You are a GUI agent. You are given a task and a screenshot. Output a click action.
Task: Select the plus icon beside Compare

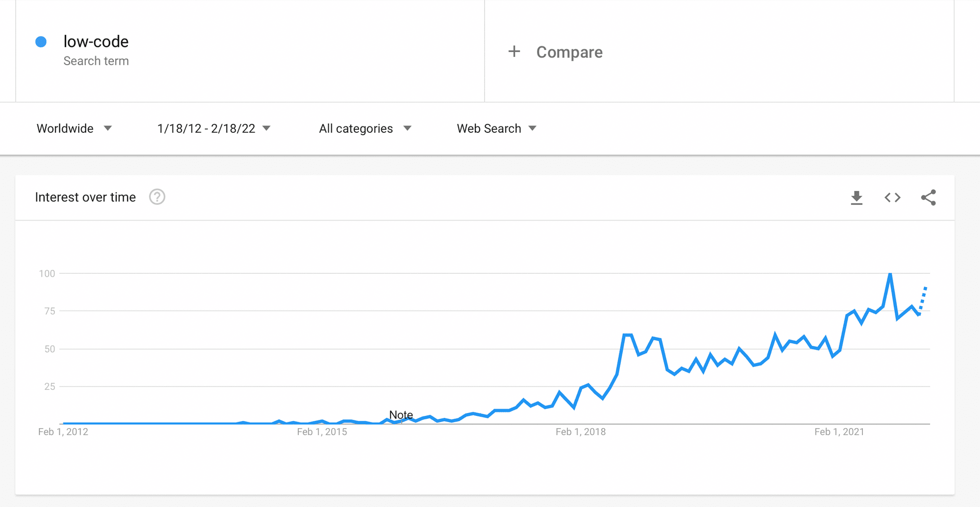pyautogui.click(x=514, y=51)
